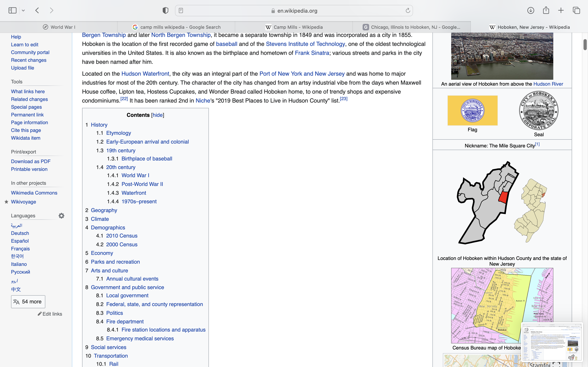Show the downloads list
Viewport: 588px width, 367px height.
point(531,10)
